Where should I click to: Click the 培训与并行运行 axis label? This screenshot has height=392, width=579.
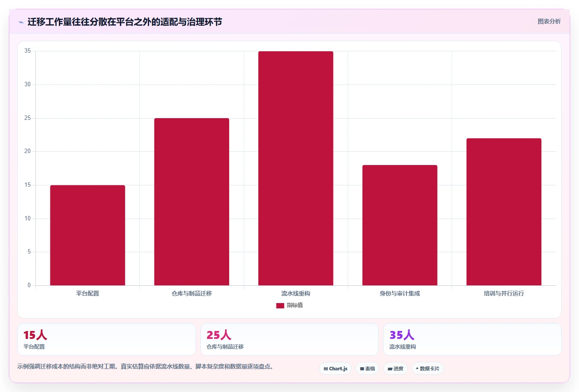pyautogui.click(x=504, y=293)
